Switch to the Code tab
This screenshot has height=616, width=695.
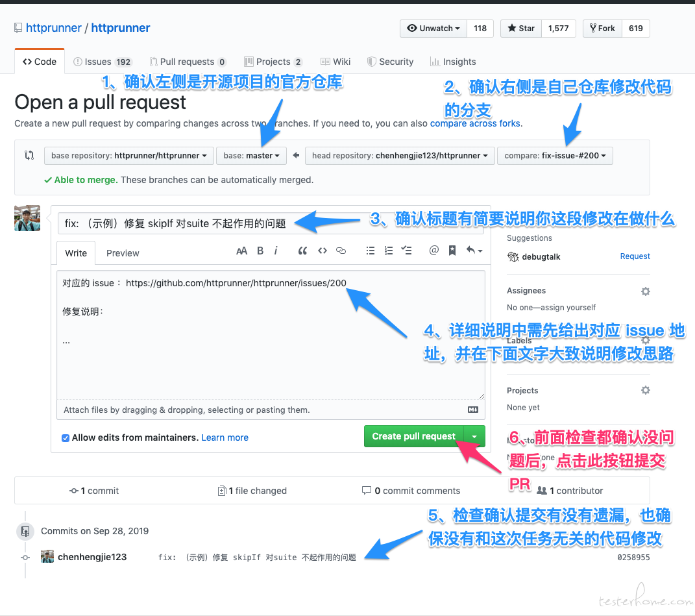[x=40, y=62]
